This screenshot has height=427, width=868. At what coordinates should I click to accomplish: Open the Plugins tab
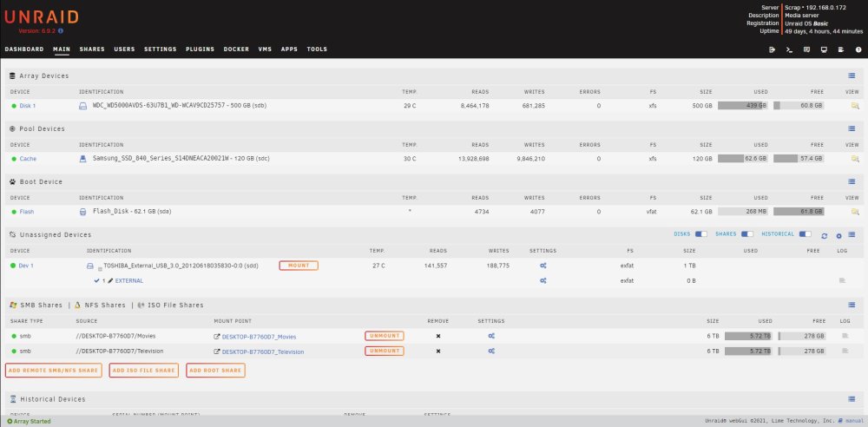pyautogui.click(x=200, y=49)
